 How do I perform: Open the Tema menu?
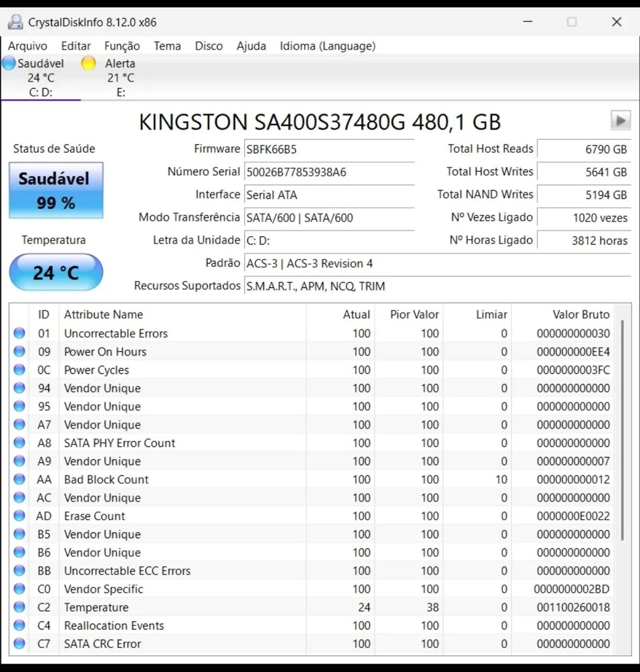click(x=167, y=46)
